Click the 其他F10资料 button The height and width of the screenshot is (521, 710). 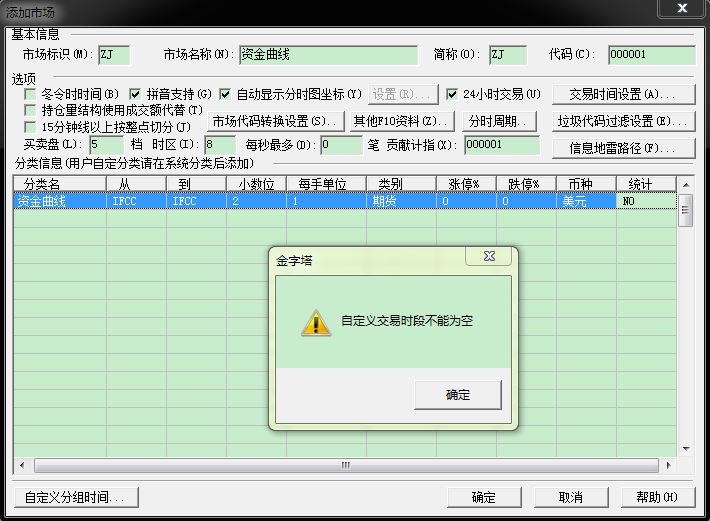tap(396, 121)
